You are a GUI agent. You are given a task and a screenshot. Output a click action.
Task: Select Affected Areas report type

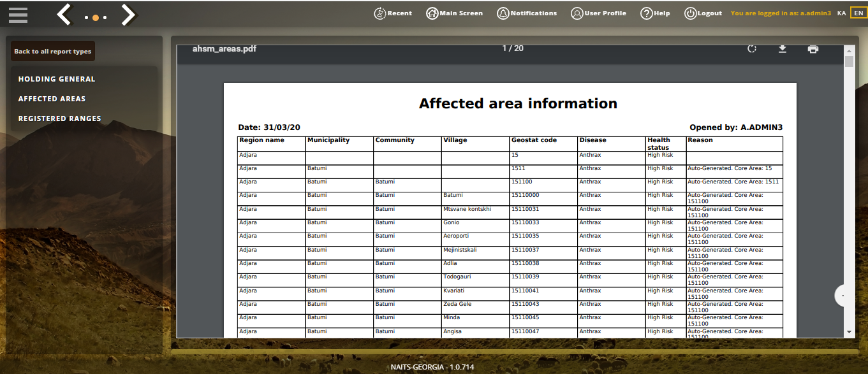tap(52, 99)
